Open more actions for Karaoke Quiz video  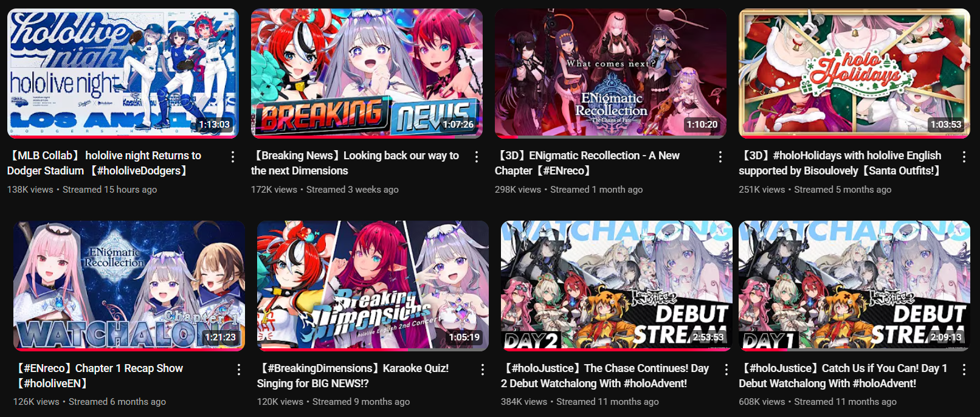(x=482, y=370)
